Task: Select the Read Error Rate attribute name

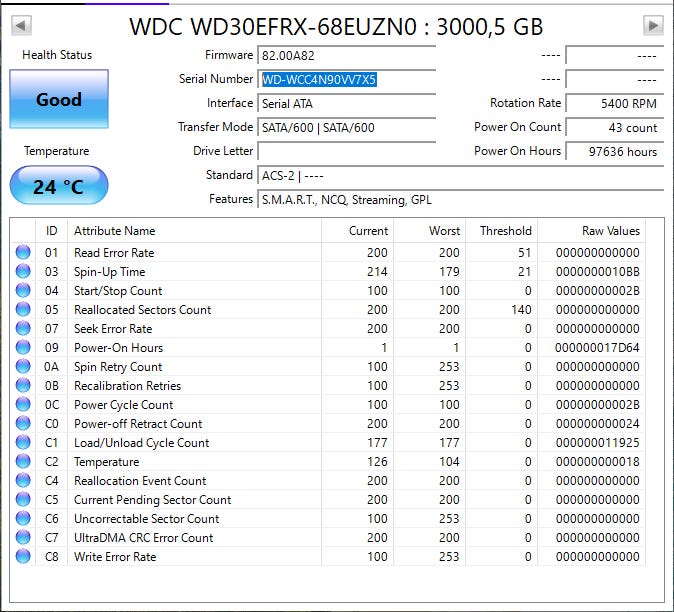Action: click(x=114, y=253)
